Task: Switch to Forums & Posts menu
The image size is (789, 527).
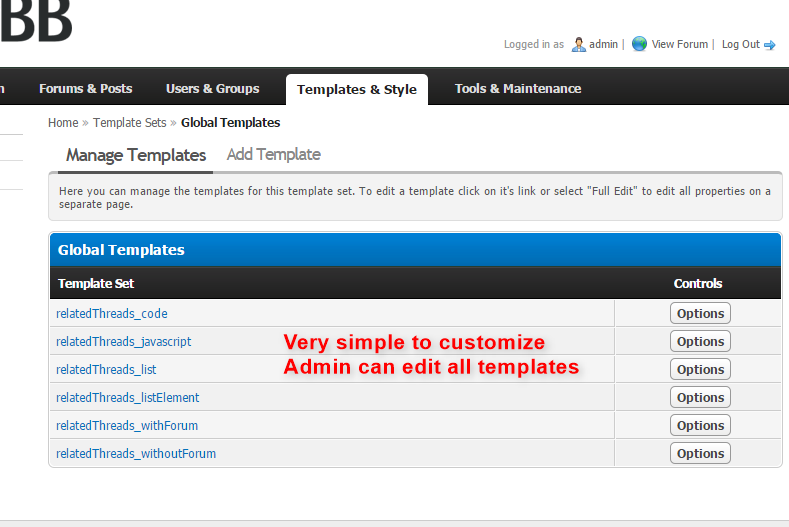Action: [85, 89]
